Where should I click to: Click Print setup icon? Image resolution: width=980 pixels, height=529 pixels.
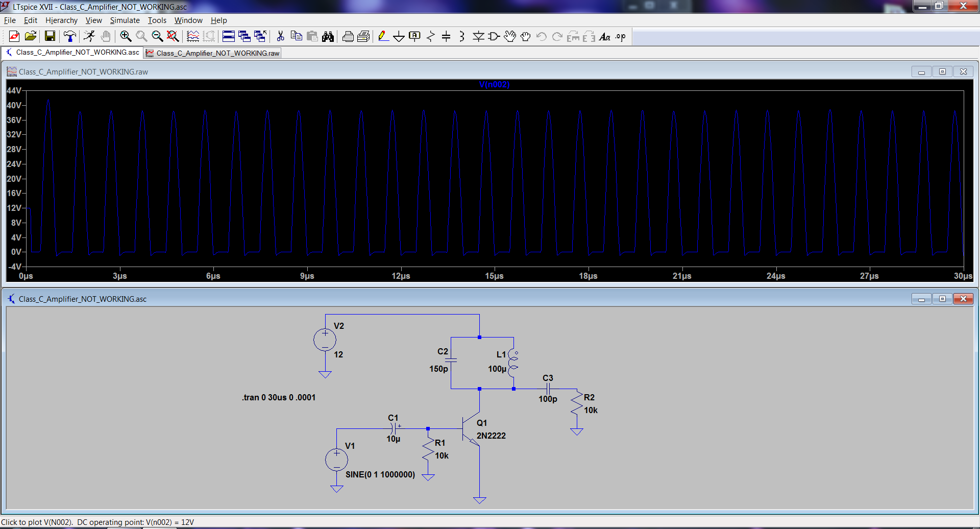363,36
